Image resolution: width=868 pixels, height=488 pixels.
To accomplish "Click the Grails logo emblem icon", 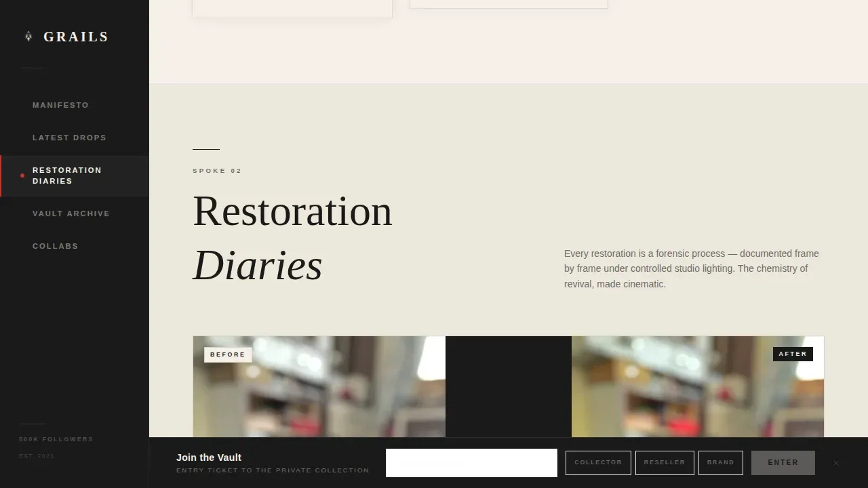I will pyautogui.click(x=28, y=37).
